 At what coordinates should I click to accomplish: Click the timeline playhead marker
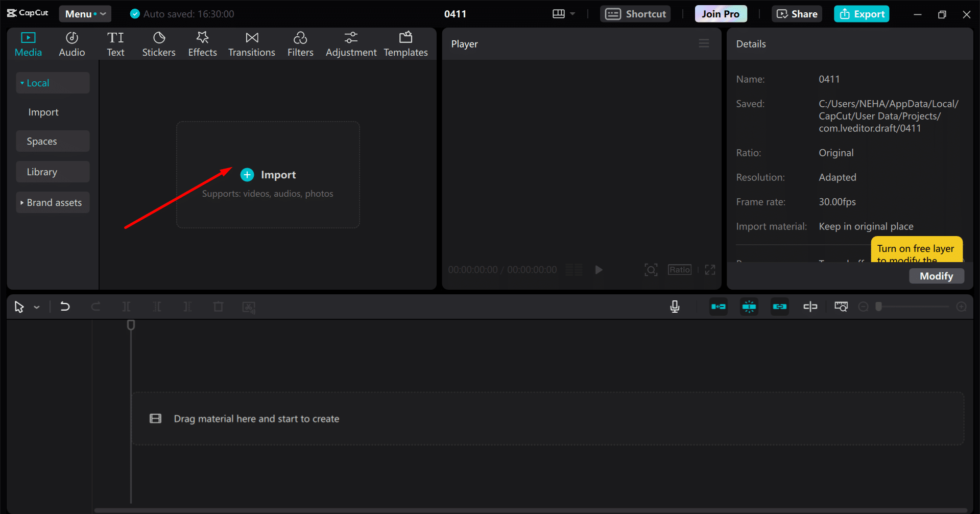point(131,325)
